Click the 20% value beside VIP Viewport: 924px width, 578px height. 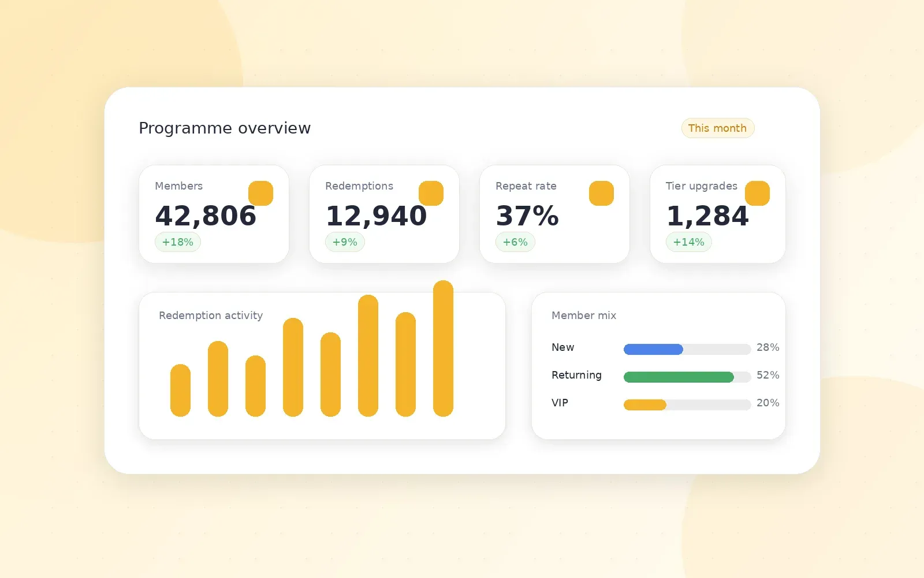(767, 403)
